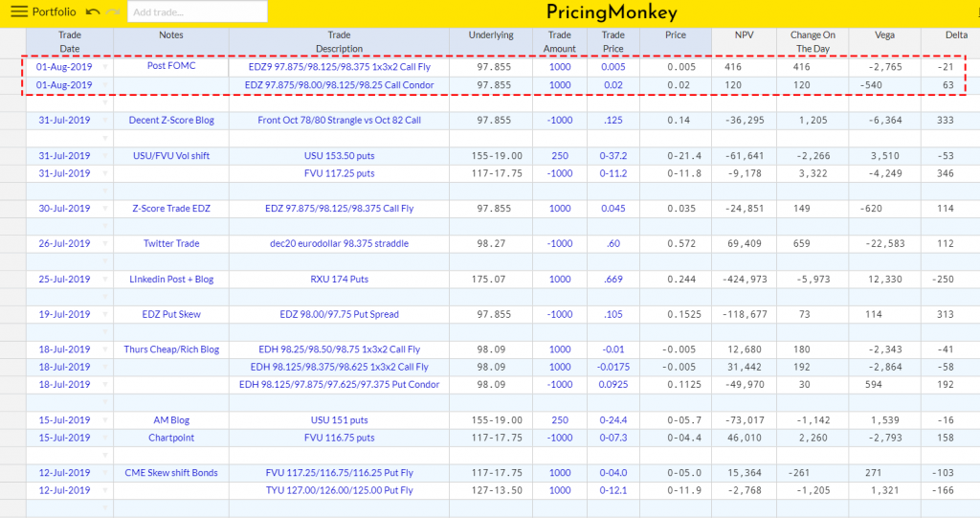Screen dimensions: 980x518
Task: Open date dropdown for Z-Score Trade EDZ row
Action: coord(105,209)
